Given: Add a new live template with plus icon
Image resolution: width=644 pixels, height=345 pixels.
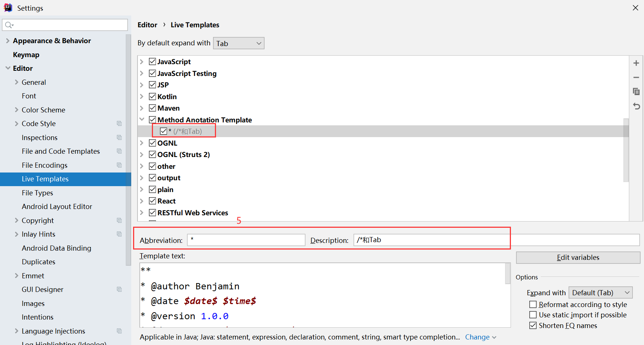Looking at the screenshot, I should click(x=636, y=63).
